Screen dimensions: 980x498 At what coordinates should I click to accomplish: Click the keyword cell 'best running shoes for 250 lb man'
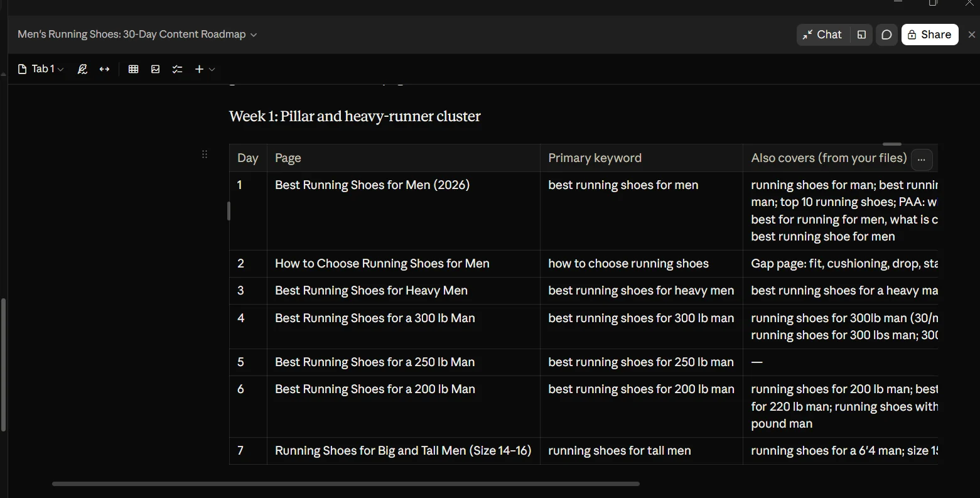tap(642, 362)
